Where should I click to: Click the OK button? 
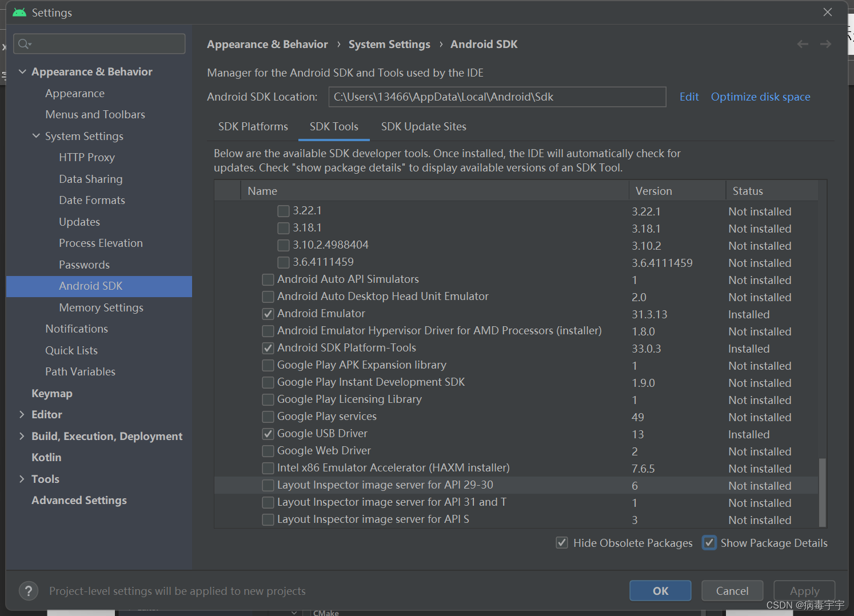pos(660,591)
